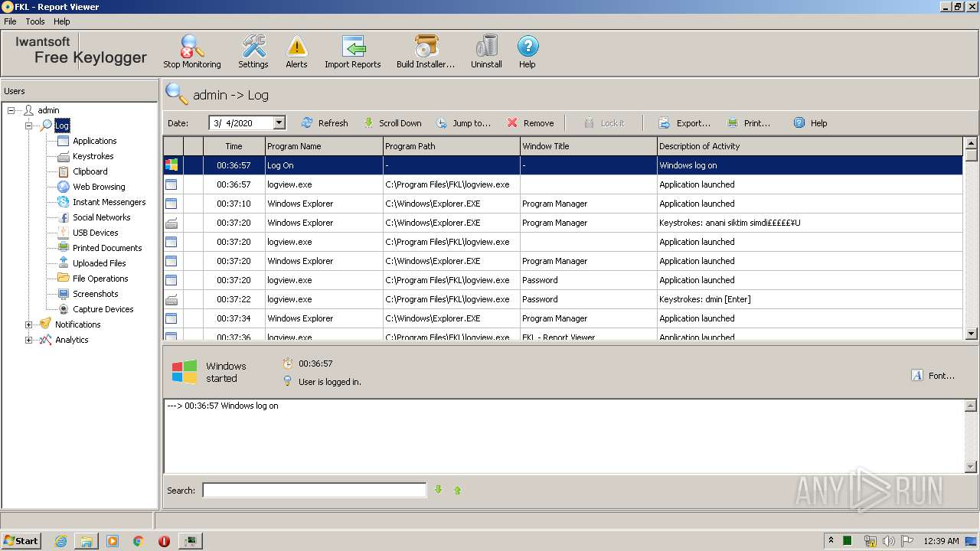
Task: Open the Windows Start button
Action: (x=21, y=540)
